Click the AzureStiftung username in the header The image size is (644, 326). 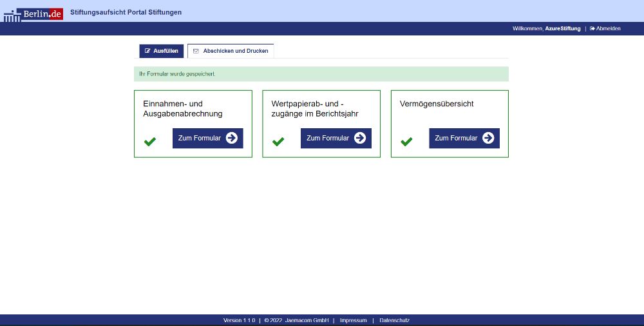562,28
